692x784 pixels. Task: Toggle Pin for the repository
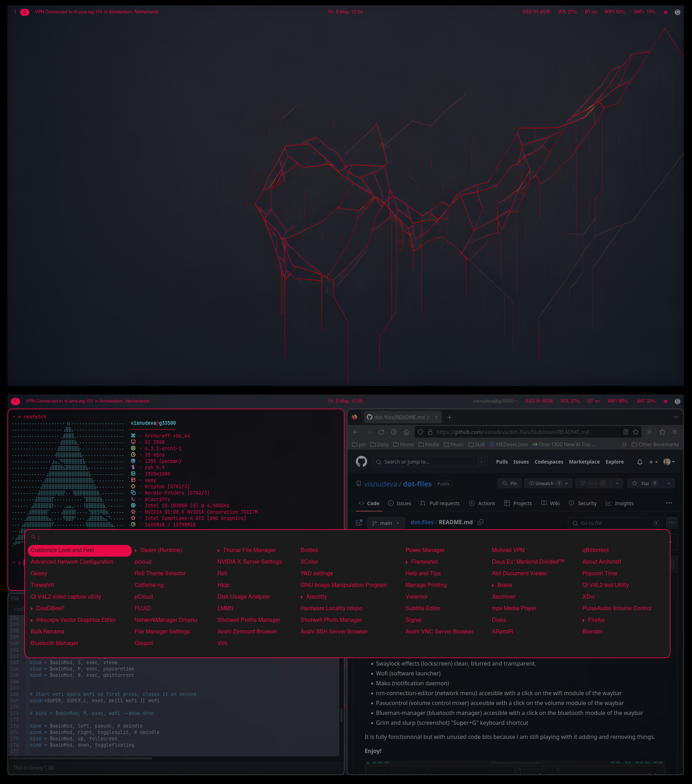click(509, 483)
